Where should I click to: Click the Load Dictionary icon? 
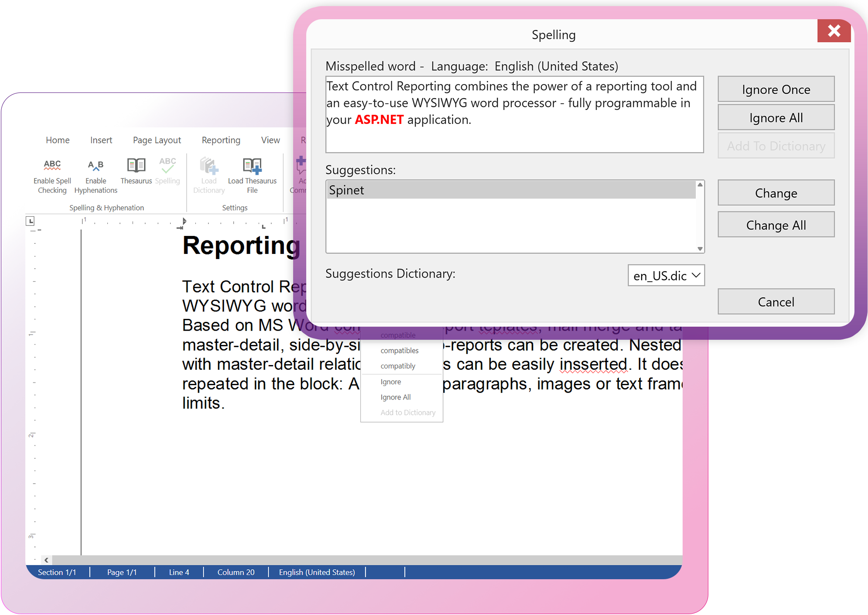[x=209, y=166]
